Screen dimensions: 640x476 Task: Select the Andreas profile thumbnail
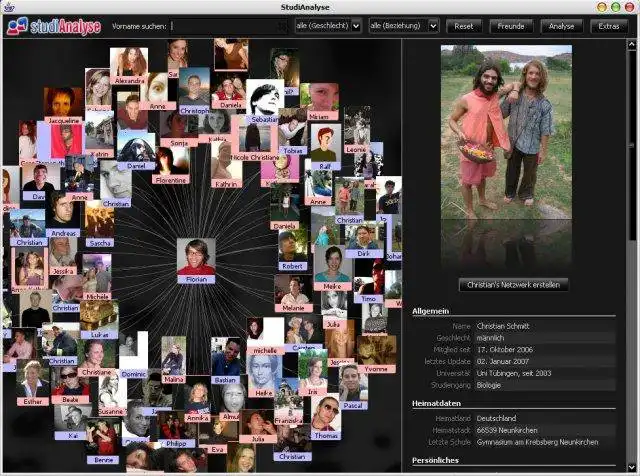click(63, 216)
